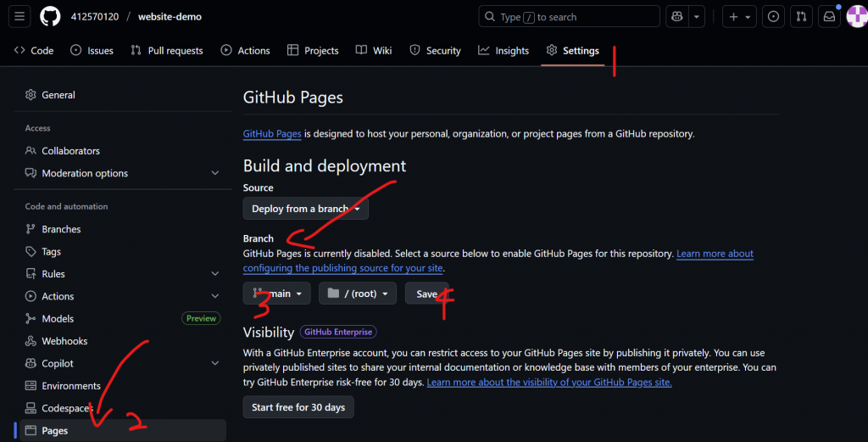Open the / (root) folder dropdown
The width and height of the screenshot is (868, 442).
pyautogui.click(x=358, y=294)
